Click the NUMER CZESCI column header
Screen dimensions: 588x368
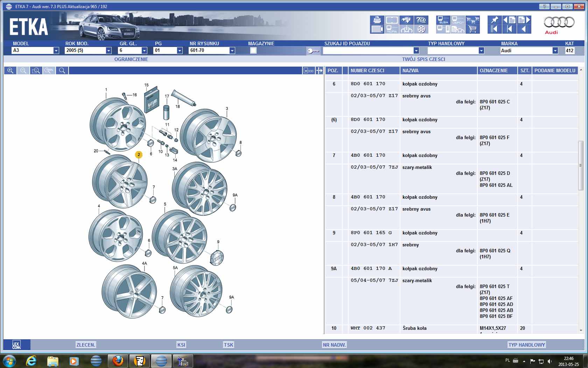pyautogui.click(x=374, y=70)
